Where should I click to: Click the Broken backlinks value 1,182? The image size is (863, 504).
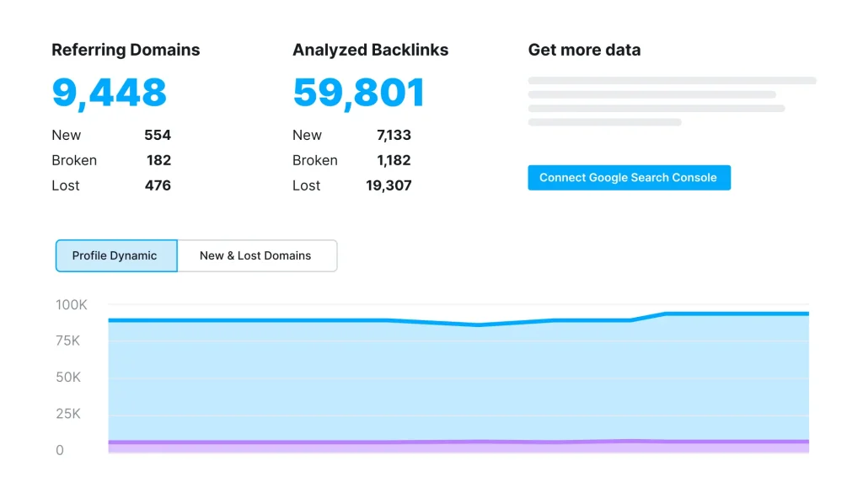pyautogui.click(x=394, y=160)
